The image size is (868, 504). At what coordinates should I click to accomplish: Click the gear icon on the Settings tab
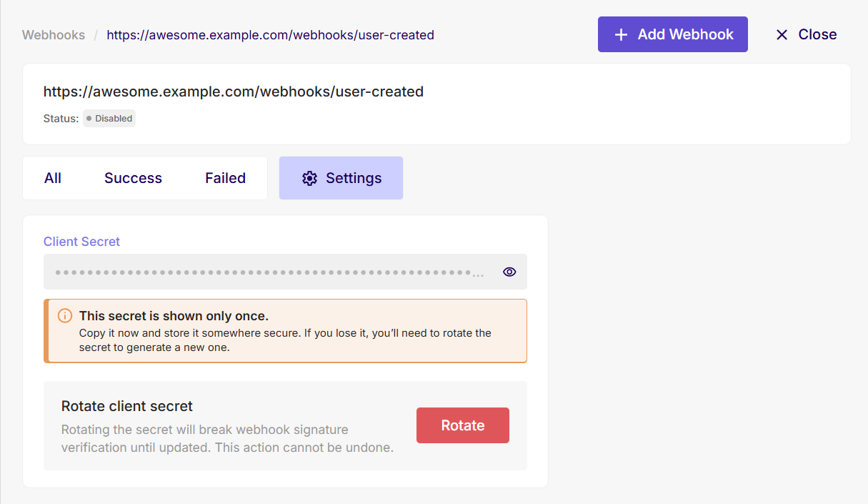coord(309,178)
